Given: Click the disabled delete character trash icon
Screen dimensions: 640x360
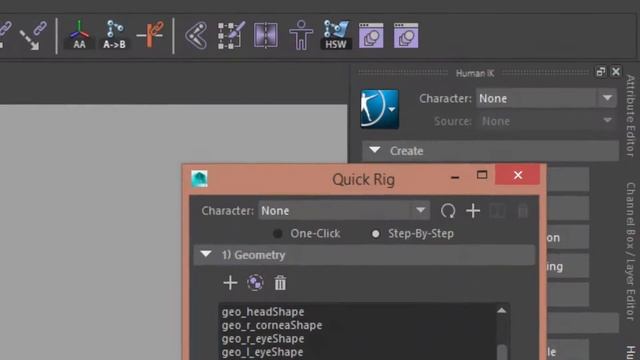Looking at the screenshot, I should (523, 211).
